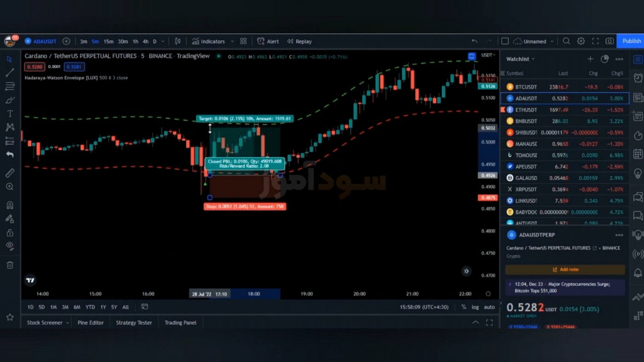Viewport: 644px width, 362px height.
Task: Open the Hotlists flame side panel icon
Action: click(638, 136)
